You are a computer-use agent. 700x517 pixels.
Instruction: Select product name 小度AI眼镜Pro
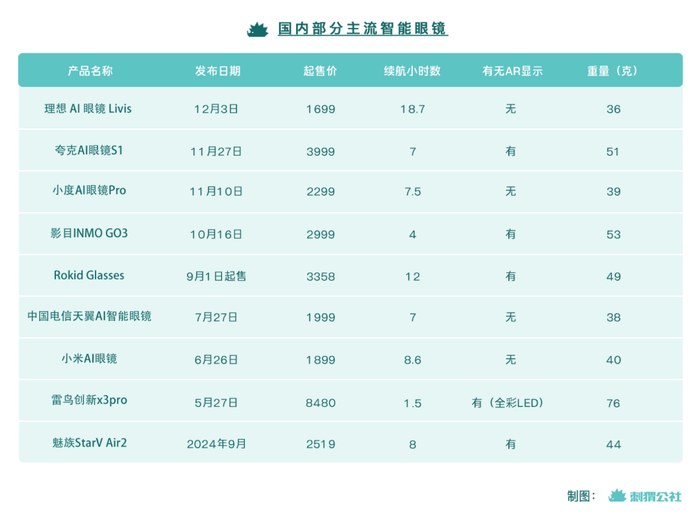point(89,191)
